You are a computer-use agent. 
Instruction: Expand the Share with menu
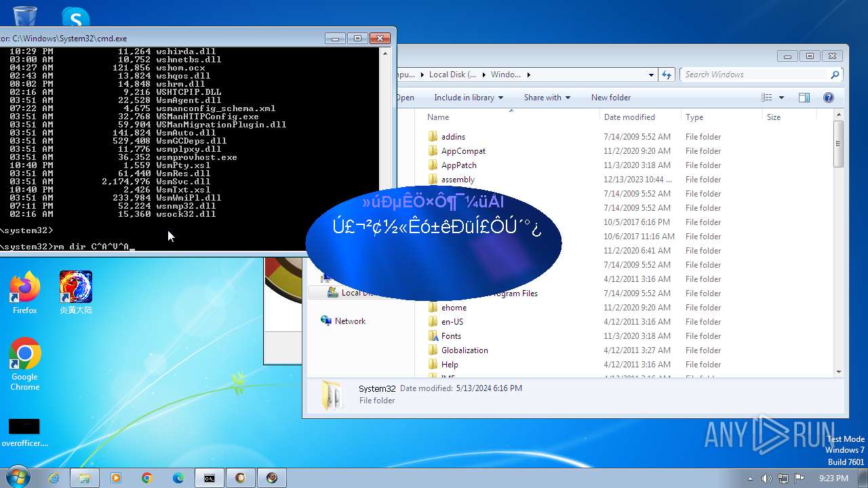tap(547, 98)
